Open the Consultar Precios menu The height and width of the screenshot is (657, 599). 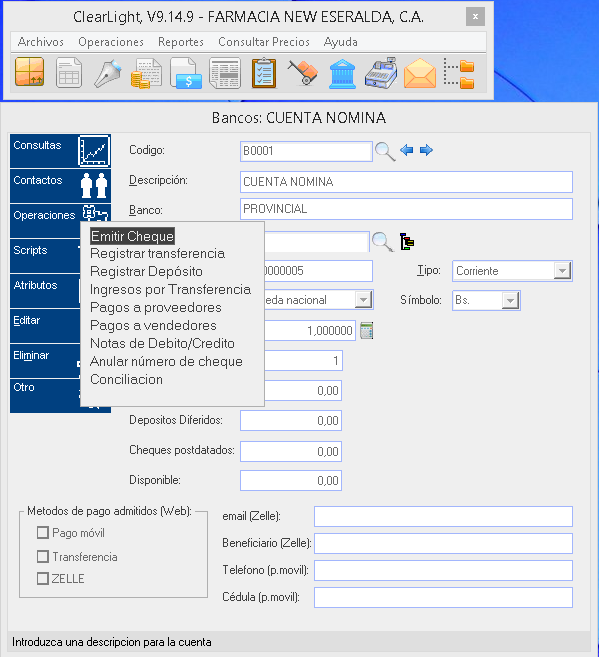point(264,42)
